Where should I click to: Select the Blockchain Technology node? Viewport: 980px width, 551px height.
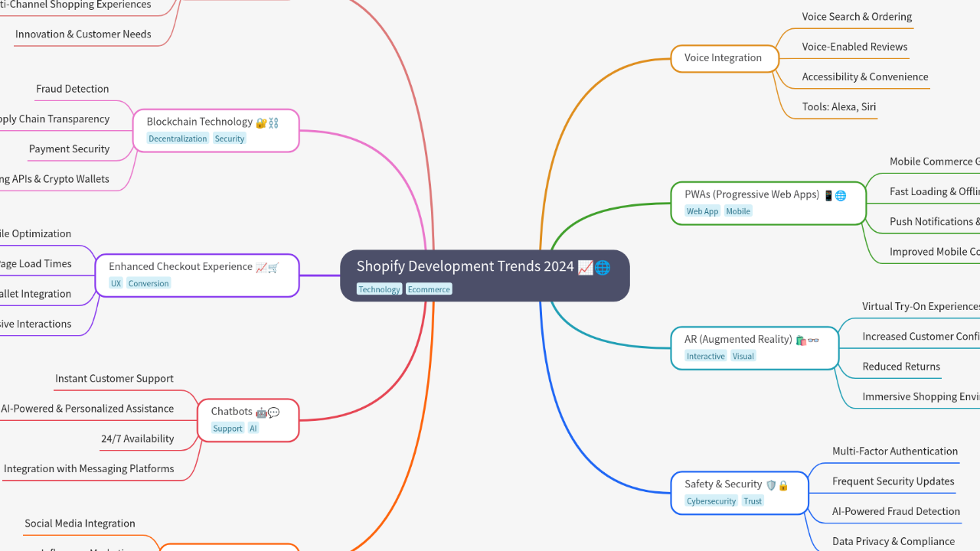(216, 130)
